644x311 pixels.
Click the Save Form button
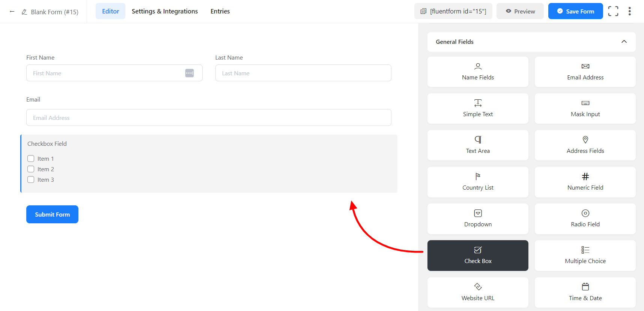[x=575, y=11]
